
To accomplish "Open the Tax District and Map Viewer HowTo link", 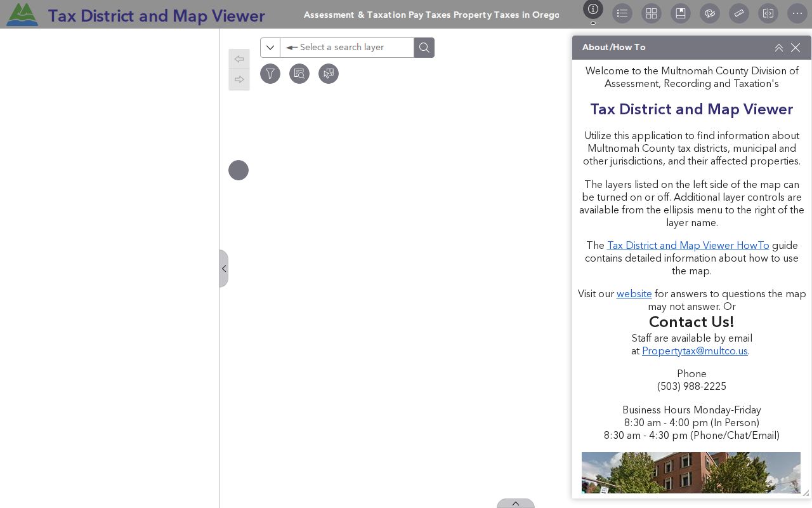I will [x=688, y=246].
